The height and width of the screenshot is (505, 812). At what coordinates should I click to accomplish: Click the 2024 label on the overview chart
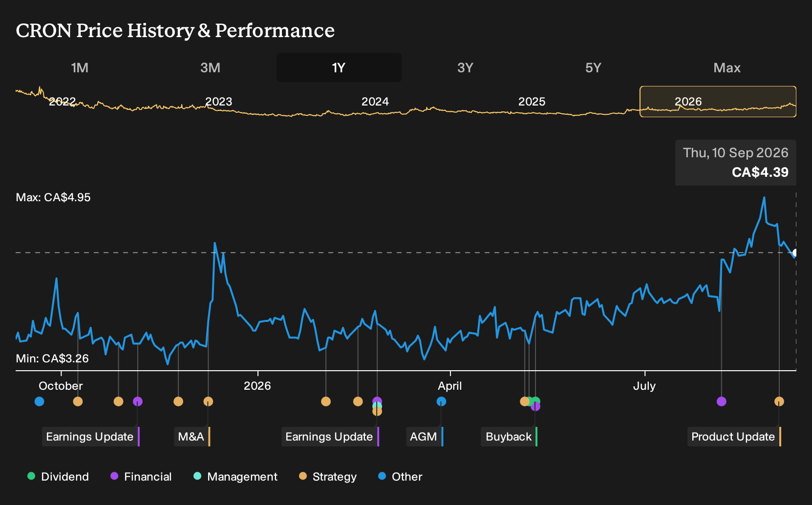tap(375, 102)
